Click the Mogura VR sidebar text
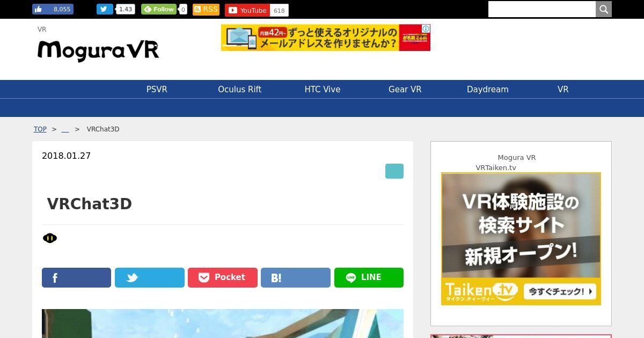The image size is (644, 338). [517, 158]
